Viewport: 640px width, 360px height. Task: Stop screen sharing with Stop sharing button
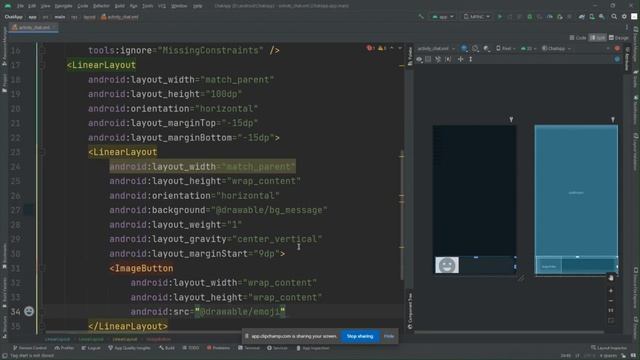coord(360,336)
